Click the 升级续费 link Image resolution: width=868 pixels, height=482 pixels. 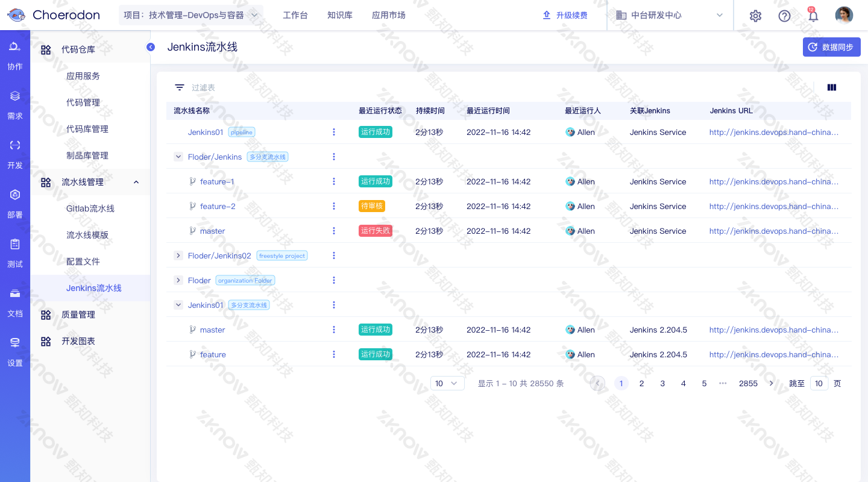(x=565, y=15)
